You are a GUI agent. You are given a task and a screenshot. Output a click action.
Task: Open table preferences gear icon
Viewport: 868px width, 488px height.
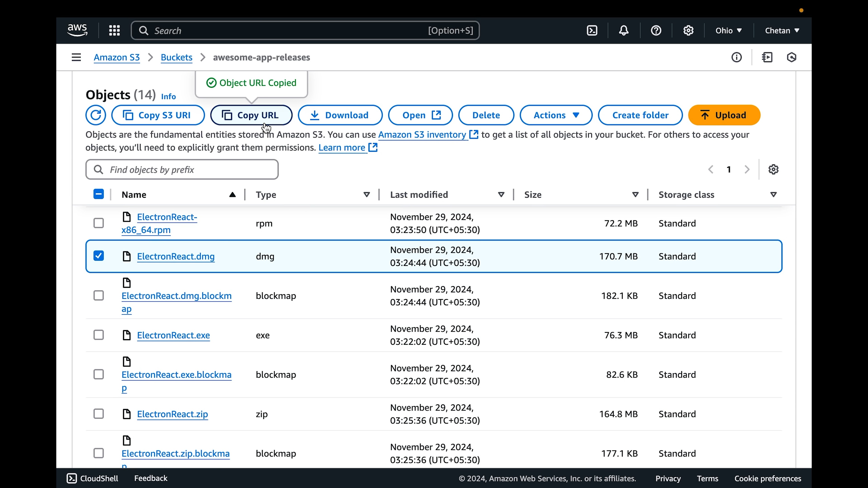(x=773, y=169)
